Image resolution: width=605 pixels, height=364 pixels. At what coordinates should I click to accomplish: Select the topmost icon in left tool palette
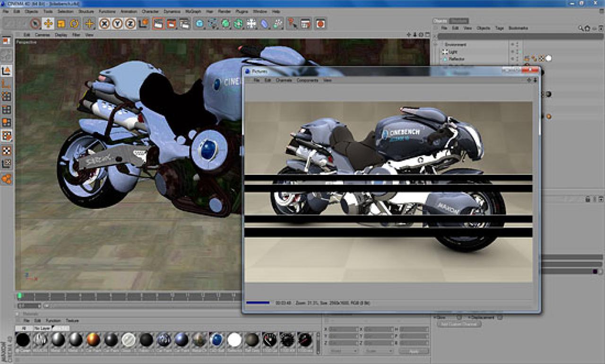click(6, 41)
